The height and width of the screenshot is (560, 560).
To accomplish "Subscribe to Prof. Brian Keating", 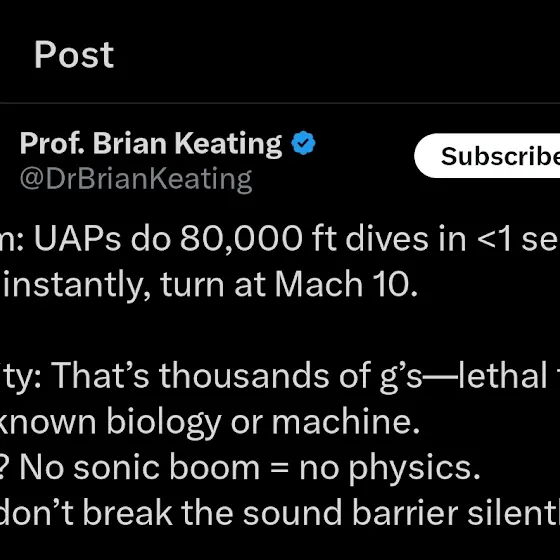I will 487,156.
